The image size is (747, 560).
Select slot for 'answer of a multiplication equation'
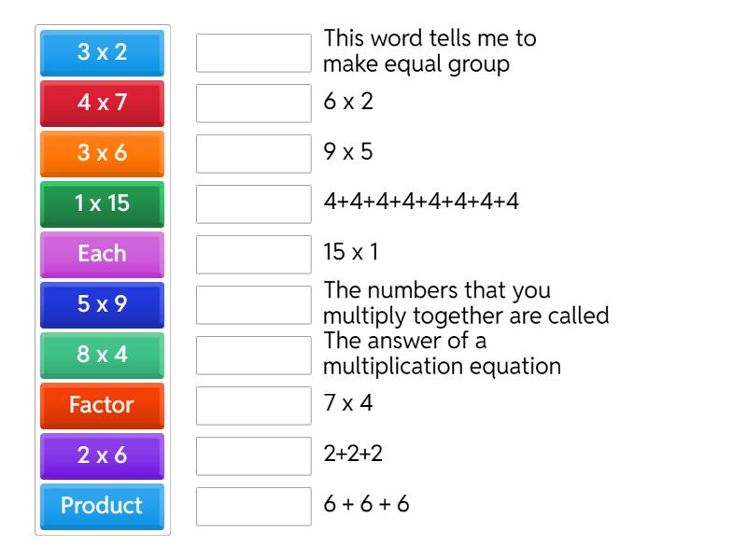coord(253,356)
